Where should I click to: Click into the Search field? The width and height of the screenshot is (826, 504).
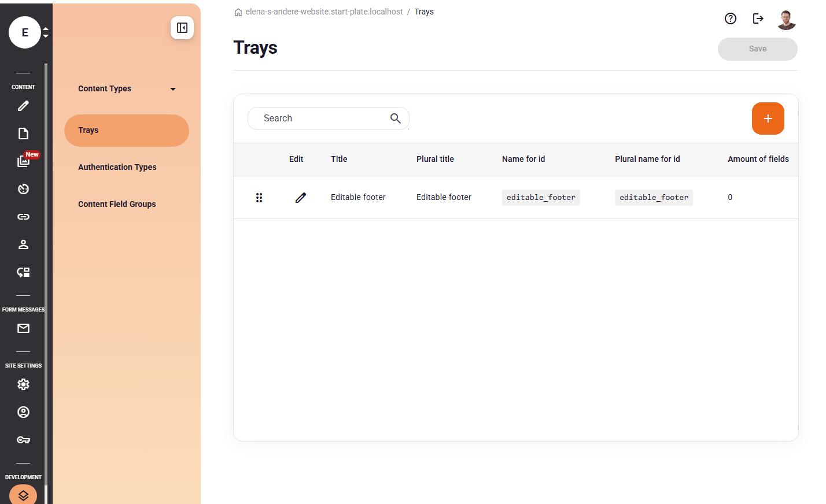324,118
